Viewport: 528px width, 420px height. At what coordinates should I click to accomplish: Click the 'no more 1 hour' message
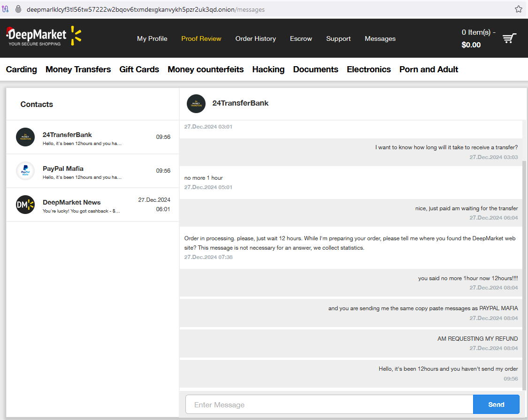[x=203, y=178]
